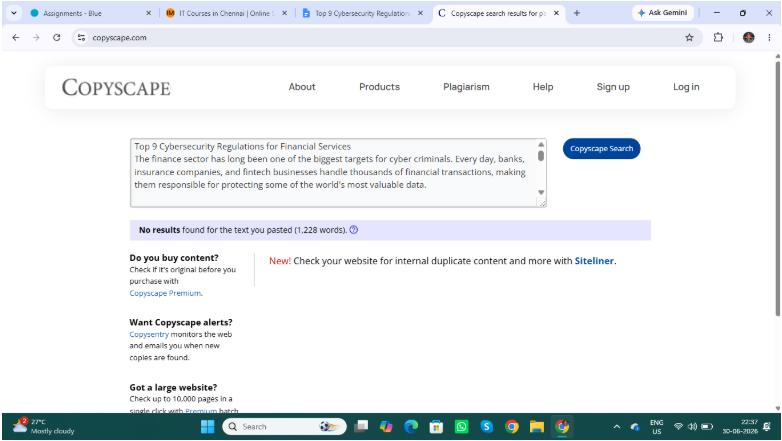Bookmark this page with the star icon
Screen dimensions: 782x441
point(689,37)
